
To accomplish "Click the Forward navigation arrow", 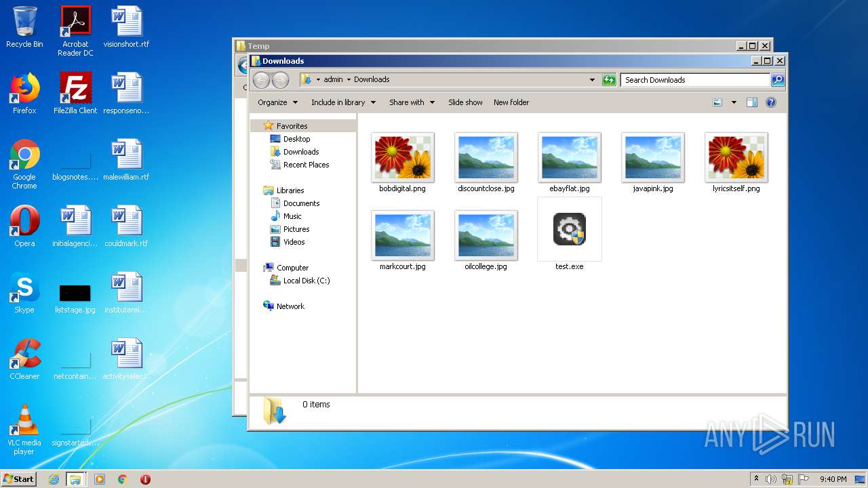I will click(x=280, y=80).
